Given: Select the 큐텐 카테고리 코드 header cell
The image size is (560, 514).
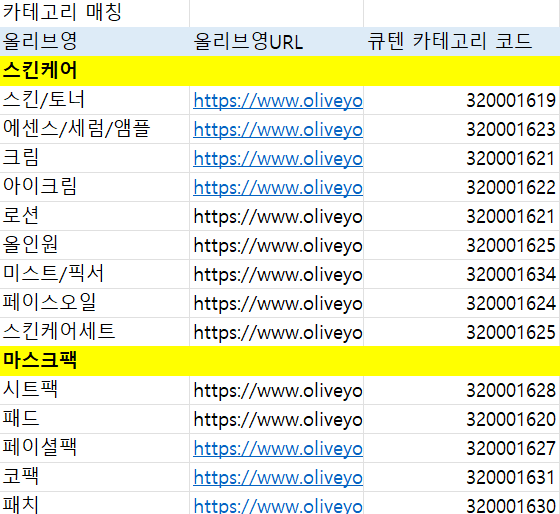Looking at the screenshot, I should tap(462, 41).
